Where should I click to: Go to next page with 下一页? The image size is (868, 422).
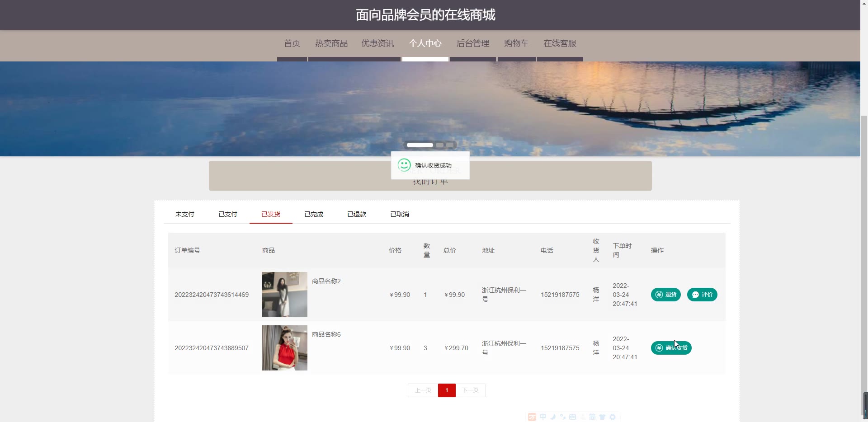point(471,390)
